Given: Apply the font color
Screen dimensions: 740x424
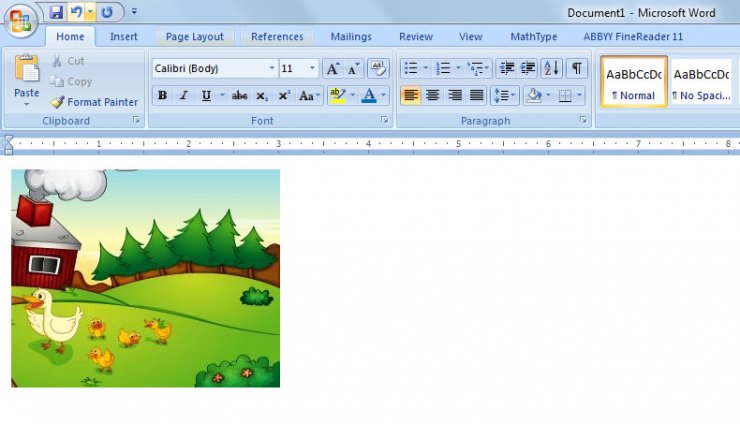Looking at the screenshot, I should pos(369,95).
